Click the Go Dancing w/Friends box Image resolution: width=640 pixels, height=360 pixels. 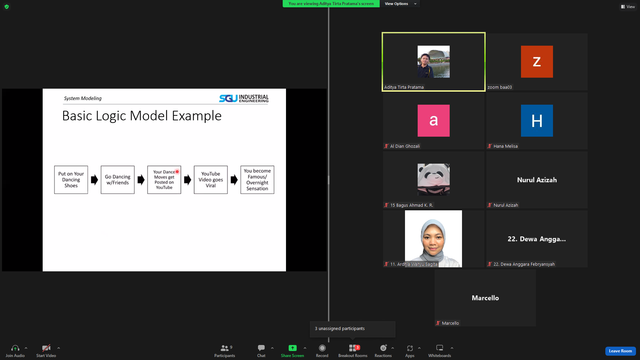[x=118, y=180]
